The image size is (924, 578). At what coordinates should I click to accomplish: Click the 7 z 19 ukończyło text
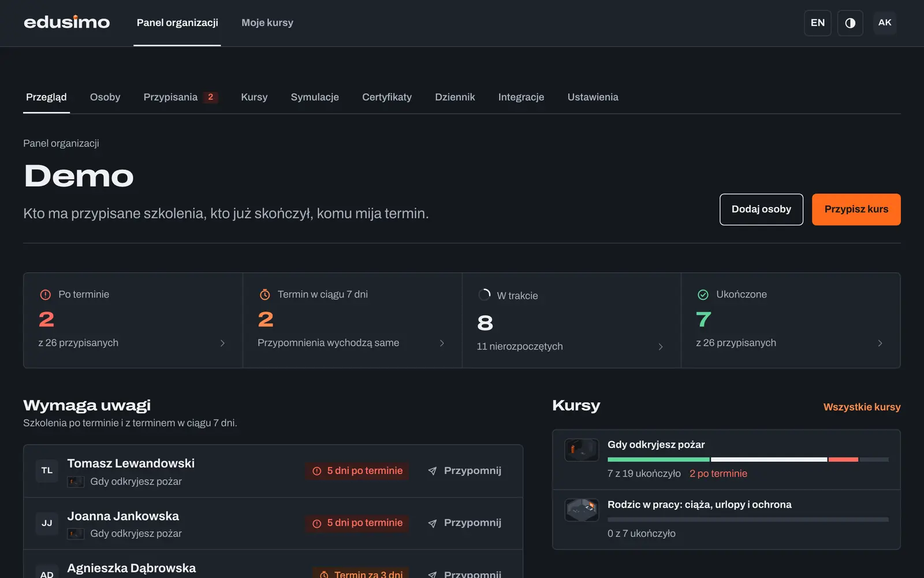tap(644, 473)
